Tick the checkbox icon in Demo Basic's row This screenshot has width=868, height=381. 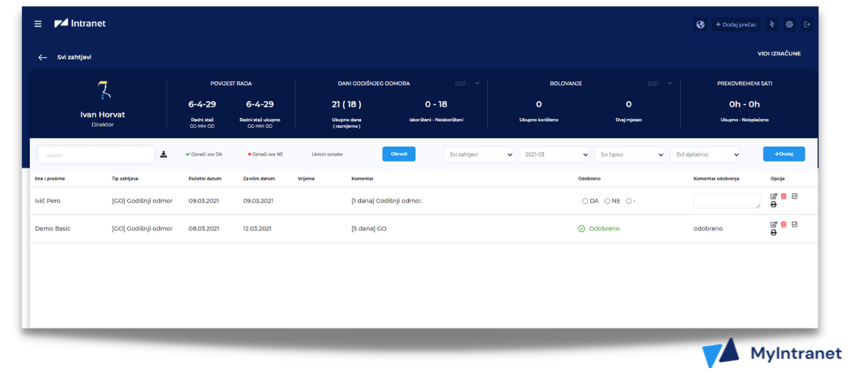pyautogui.click(x=795, y=225)
